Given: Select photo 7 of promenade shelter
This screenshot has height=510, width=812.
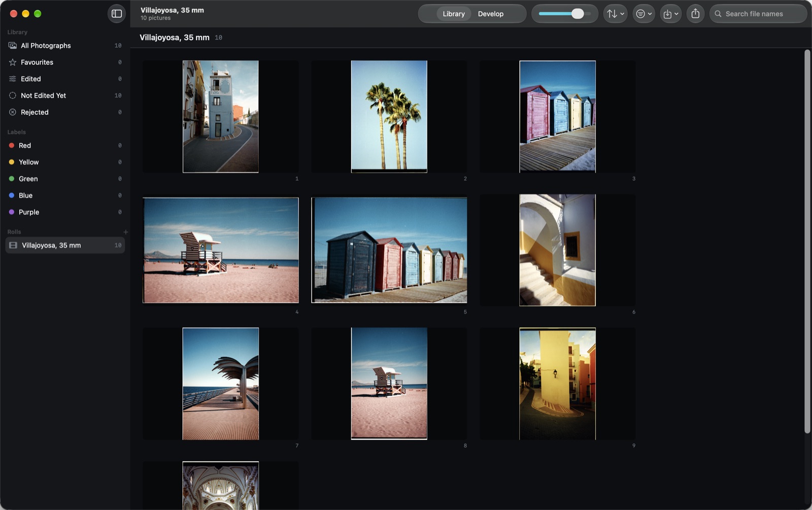Looking at the screenshot, I should [x=221, y=384].
